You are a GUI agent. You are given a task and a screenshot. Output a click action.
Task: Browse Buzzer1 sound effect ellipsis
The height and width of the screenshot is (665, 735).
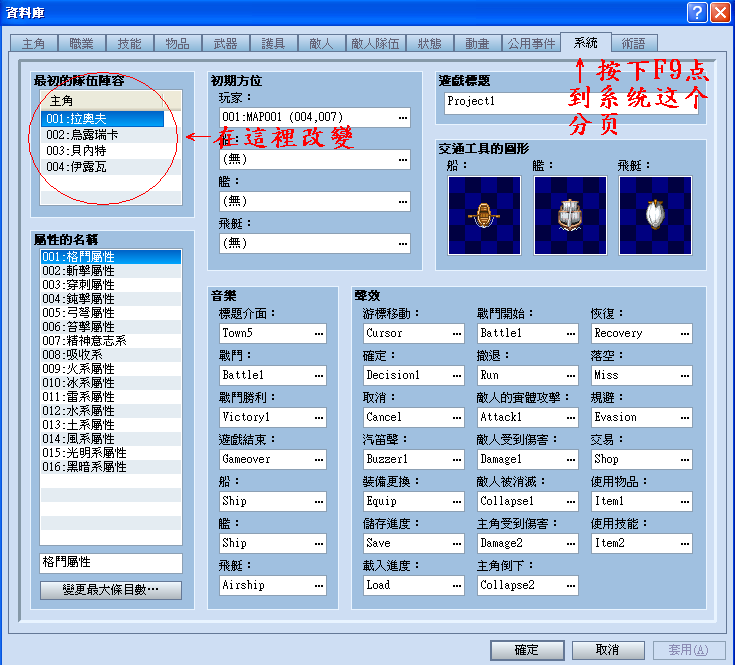coord(457,460)
